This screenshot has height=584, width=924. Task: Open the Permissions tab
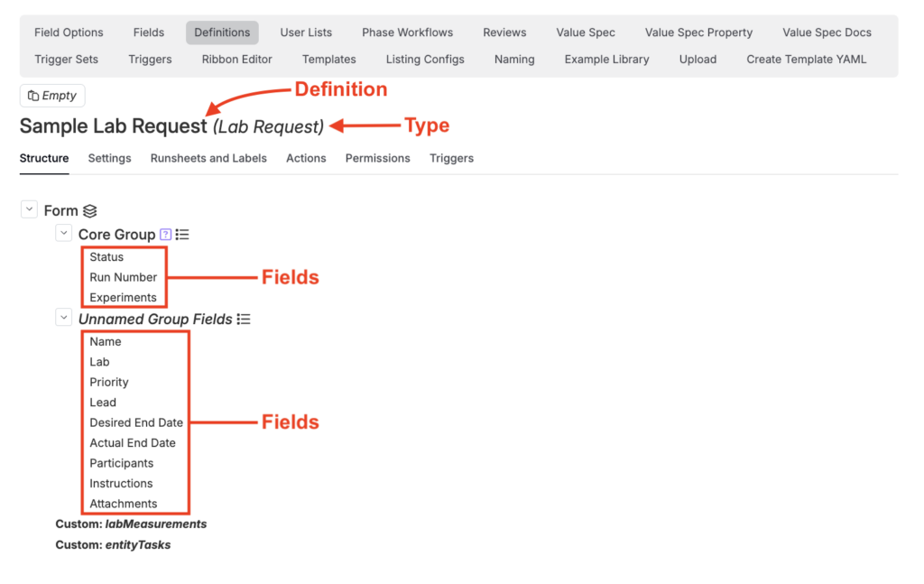(377, 158)
